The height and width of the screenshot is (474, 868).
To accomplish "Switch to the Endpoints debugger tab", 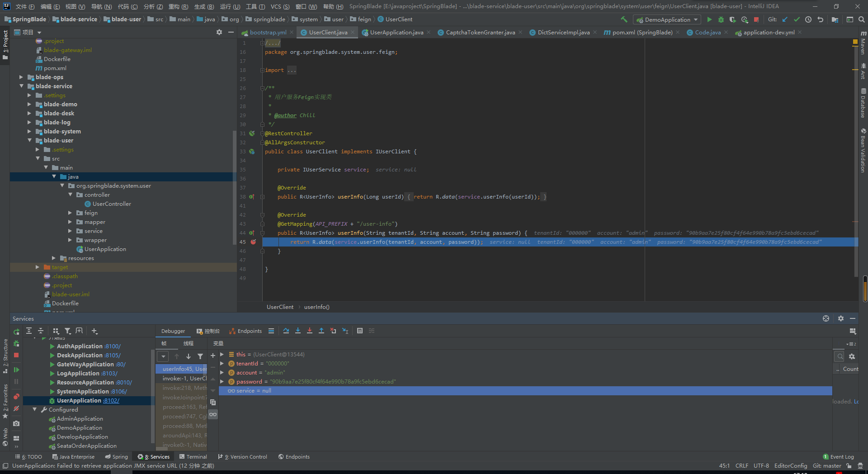I will [x=245, y=331].
